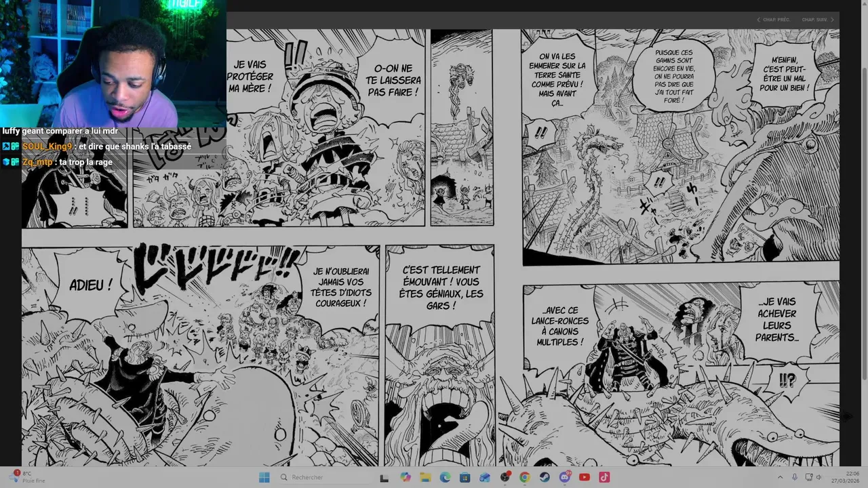Open Microsoft Edge from the taskbar

coord(445,477)
